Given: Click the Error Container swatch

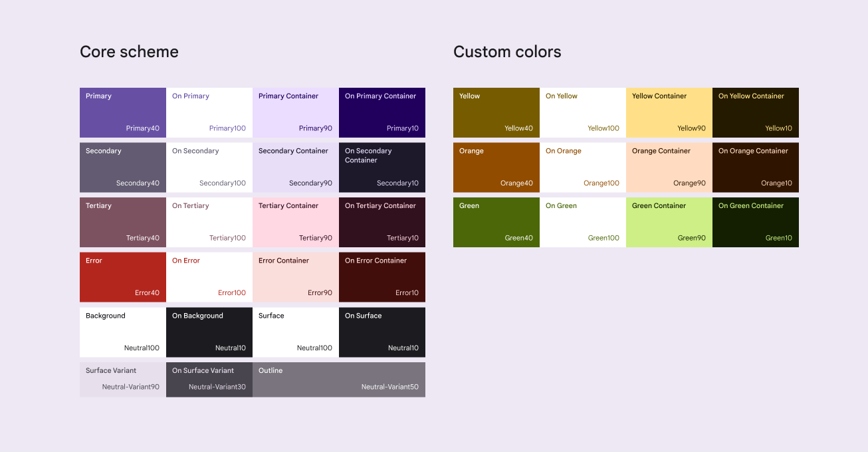Looking at the screenshot, I should click(x=296, y=277).
